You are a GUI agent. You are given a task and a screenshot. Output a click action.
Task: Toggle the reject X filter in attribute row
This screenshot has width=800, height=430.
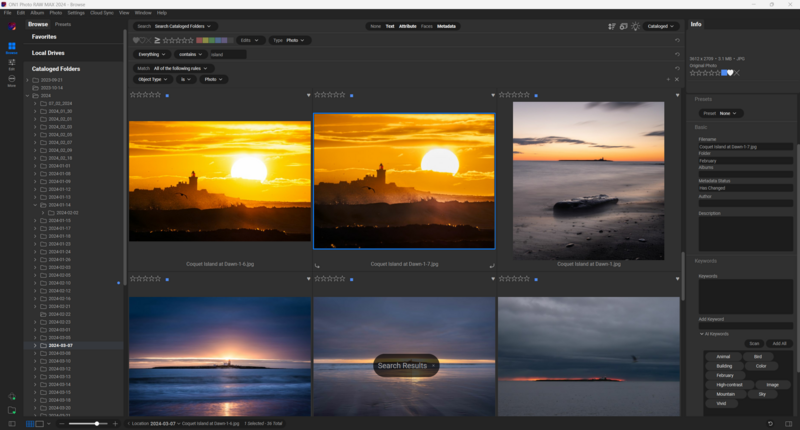click(x=149, y=40)
